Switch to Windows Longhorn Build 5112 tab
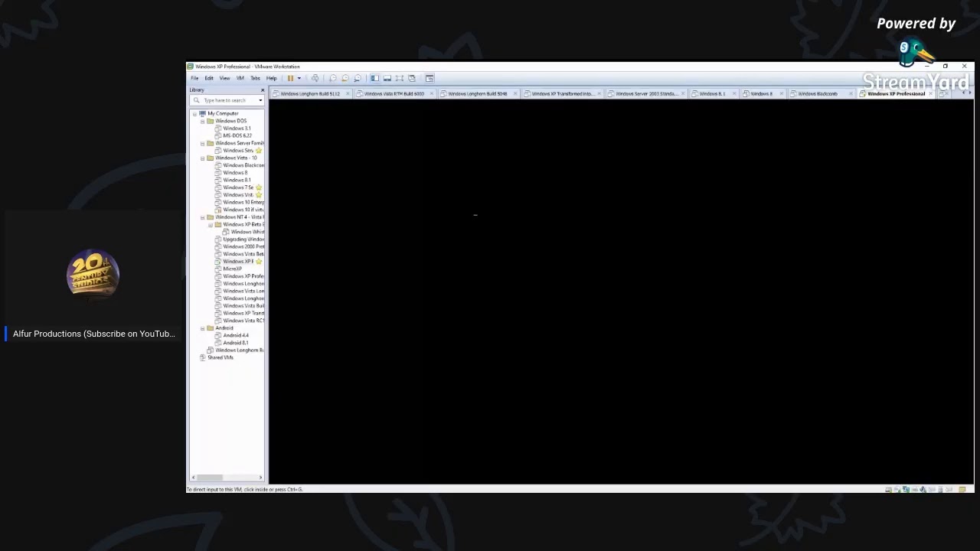 [x=310, y=93]
